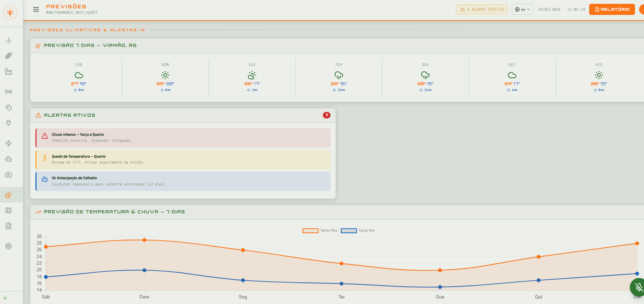The width and height of the screenshot is (644, 304).
Task: Open the map sidebar icon
Action: pyautogui.click(x=9, y=210)
